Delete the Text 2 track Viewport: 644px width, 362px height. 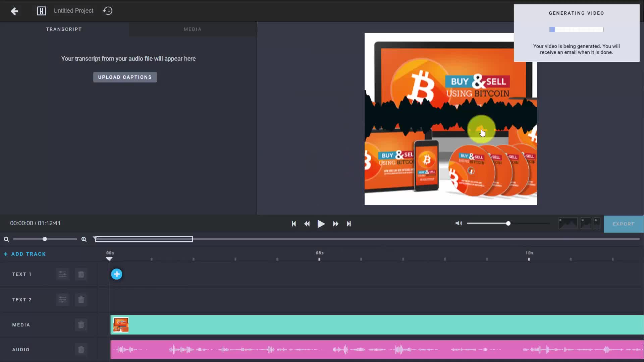(x=81, y=300)
